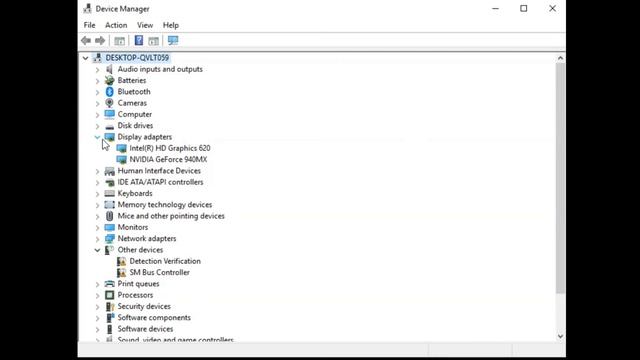The height and width of the screenshot is (360, 640).
Task: Click the Cameras category icon
Action: 109,103
